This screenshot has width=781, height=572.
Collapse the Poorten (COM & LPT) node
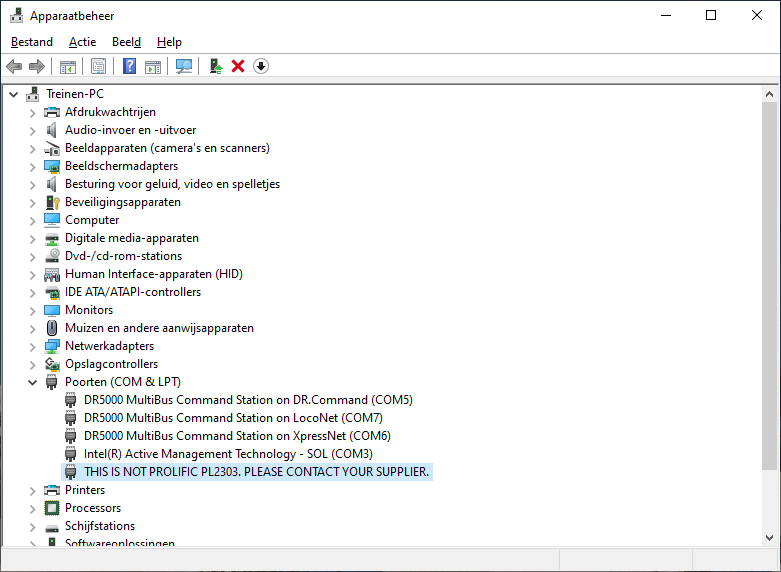(32, 382)
